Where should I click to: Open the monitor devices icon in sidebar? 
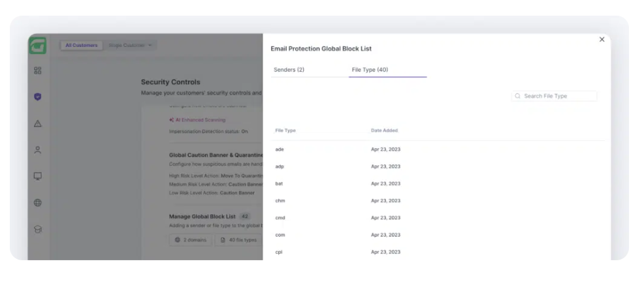tap(38, 176)
